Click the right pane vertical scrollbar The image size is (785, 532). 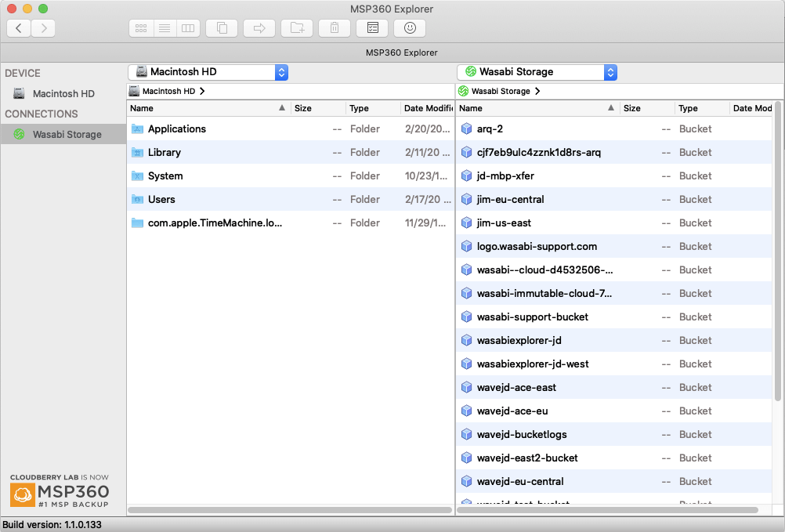point(778,251)
